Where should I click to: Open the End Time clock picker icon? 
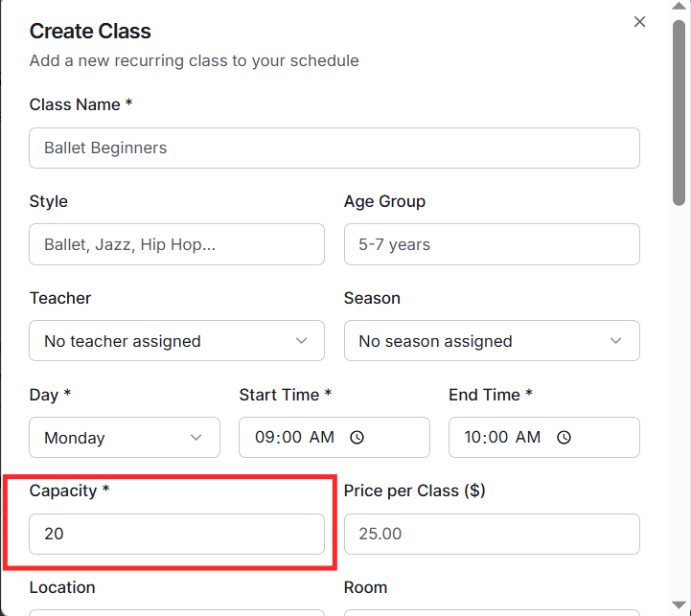click(564, 438)
